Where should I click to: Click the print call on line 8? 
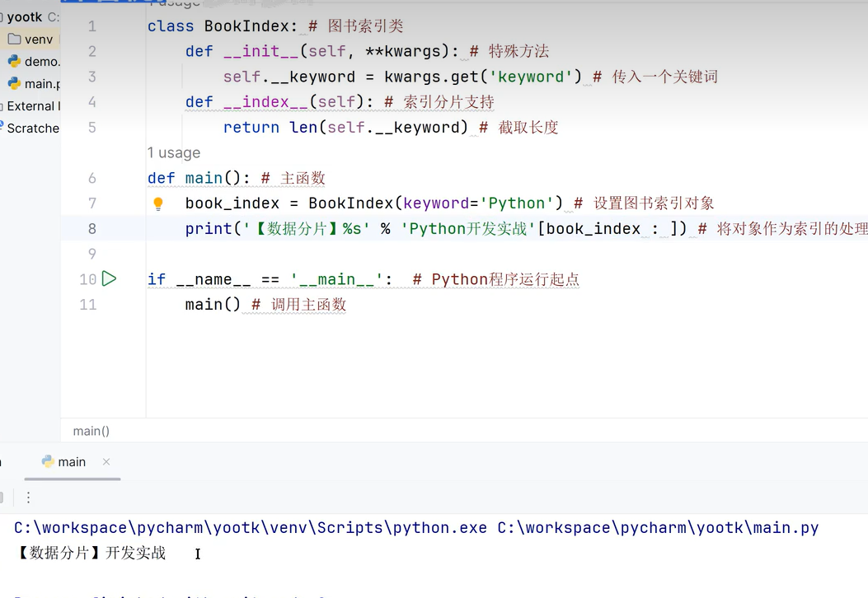point(436,228)
